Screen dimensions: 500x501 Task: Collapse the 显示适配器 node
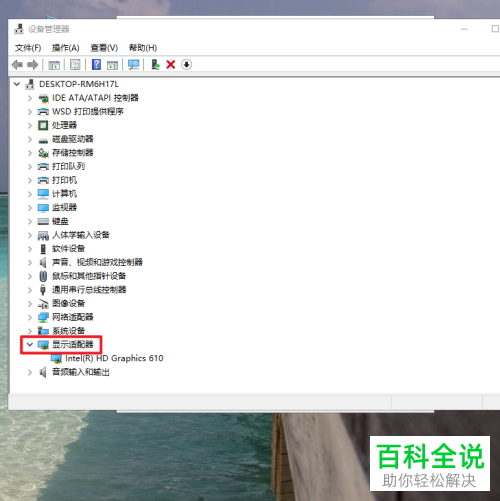(x=30, y=344)
